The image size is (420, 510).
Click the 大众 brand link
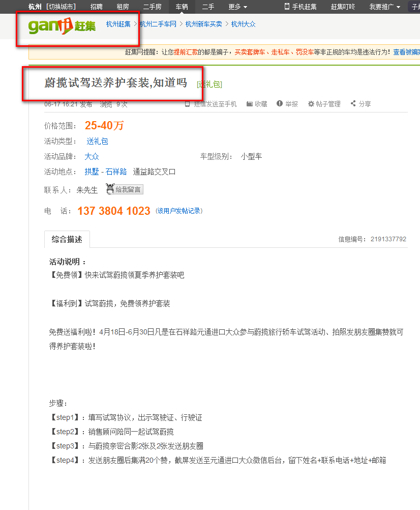[x=92, y=156]
